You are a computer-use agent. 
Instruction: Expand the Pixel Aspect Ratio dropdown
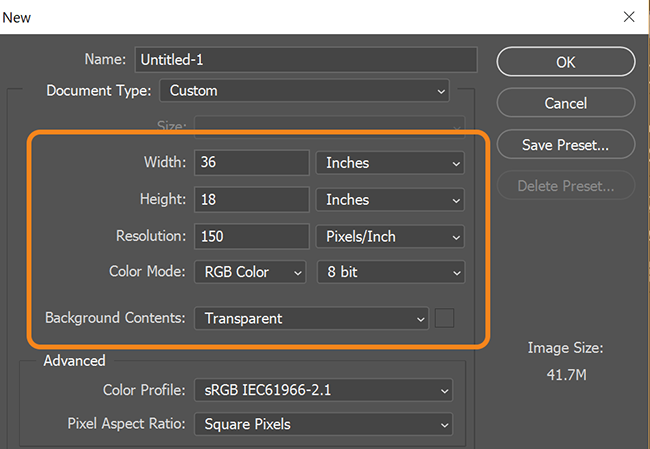(x=323, y=424)
